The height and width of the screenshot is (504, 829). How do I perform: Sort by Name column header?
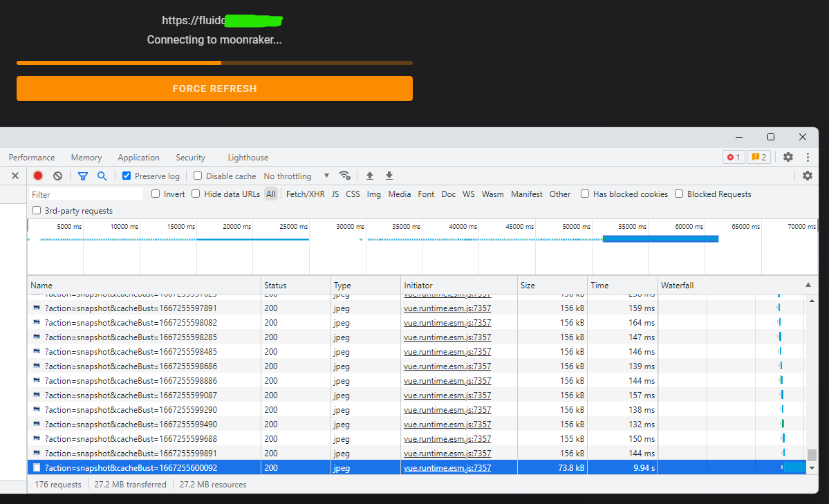[x=144, y=285]
